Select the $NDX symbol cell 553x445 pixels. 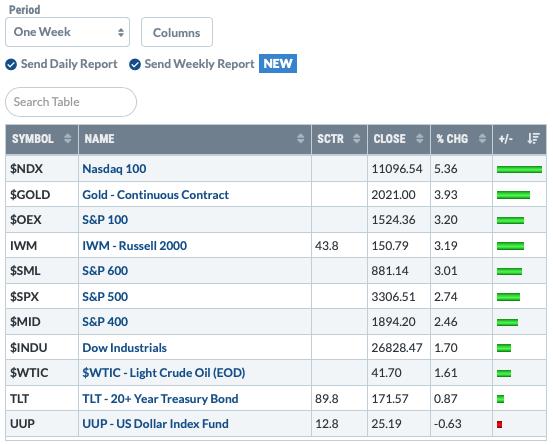tap(42, 169)
